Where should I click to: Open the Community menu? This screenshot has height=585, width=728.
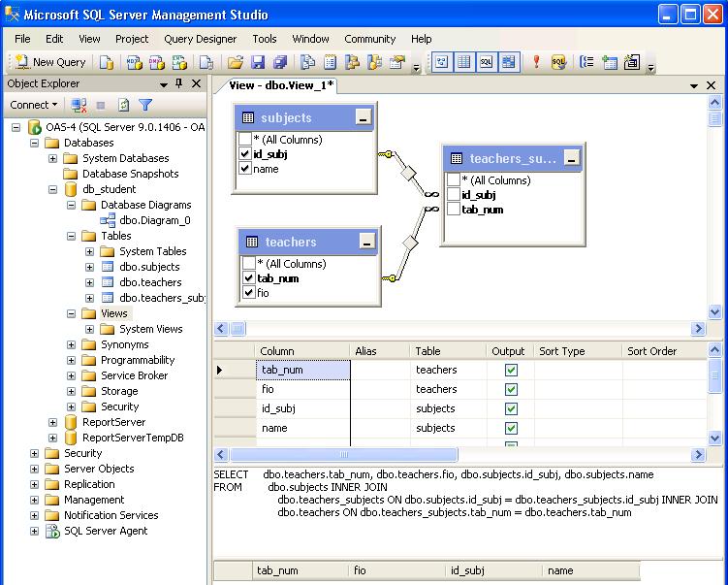click(370, 39)
